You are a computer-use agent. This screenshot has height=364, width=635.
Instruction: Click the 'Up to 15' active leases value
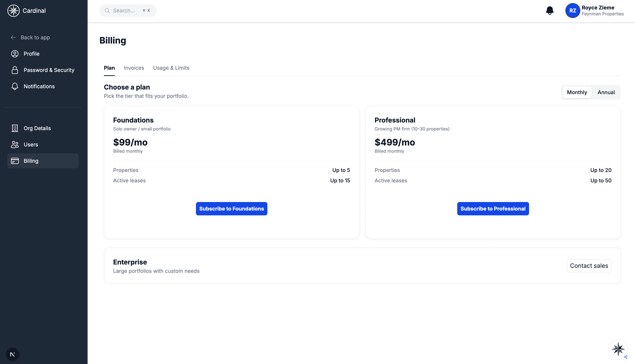[x=340, y=181]
